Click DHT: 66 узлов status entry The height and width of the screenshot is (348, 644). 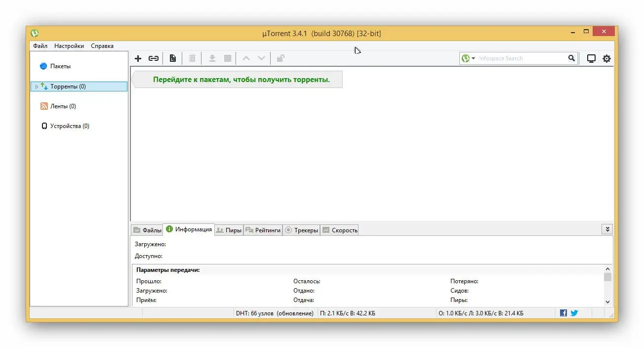pyautogui.click(x=275, y=313)
